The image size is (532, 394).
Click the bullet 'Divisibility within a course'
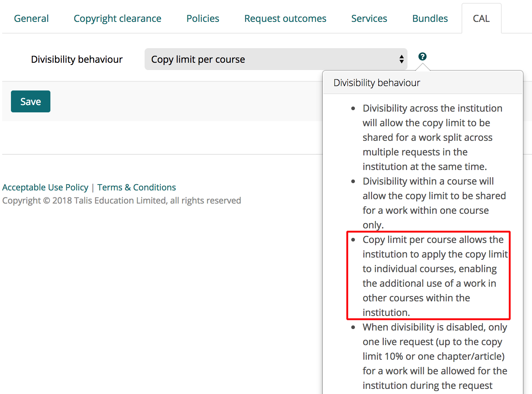click(434, 203)
